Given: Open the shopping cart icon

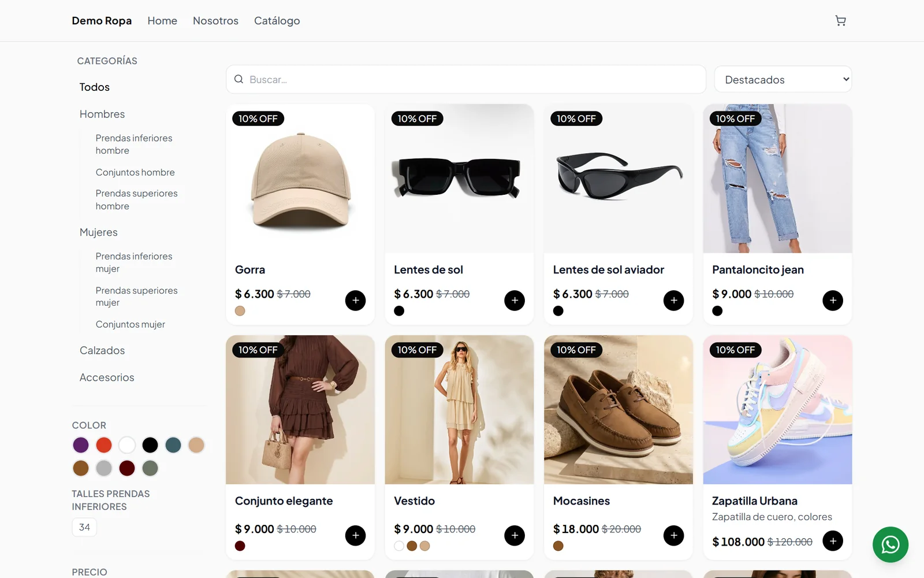Looking at the screenshot, I should [x=840, y=21].
